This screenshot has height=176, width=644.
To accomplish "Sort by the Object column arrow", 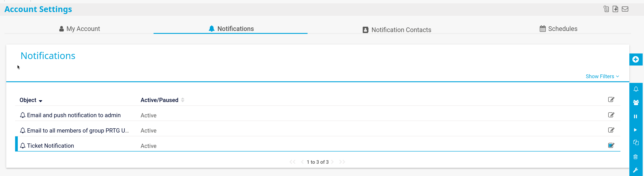I will point(40,101).
